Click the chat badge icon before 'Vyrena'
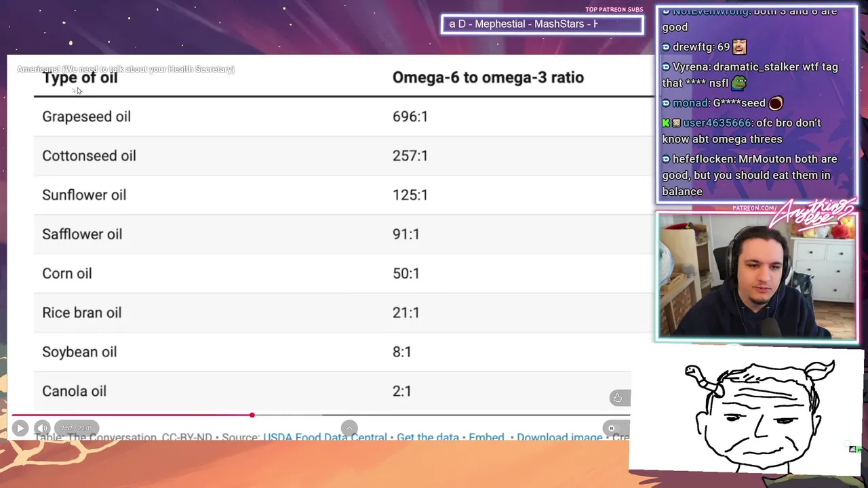This screenshot has height=488, width=868. click(x=666, y=67)
